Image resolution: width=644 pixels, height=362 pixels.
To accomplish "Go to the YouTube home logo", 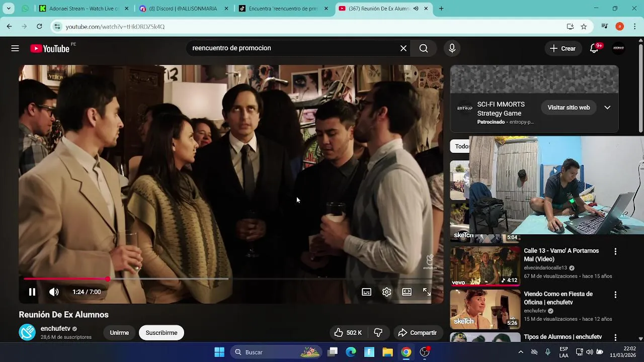I will click(x=50, y=48).
